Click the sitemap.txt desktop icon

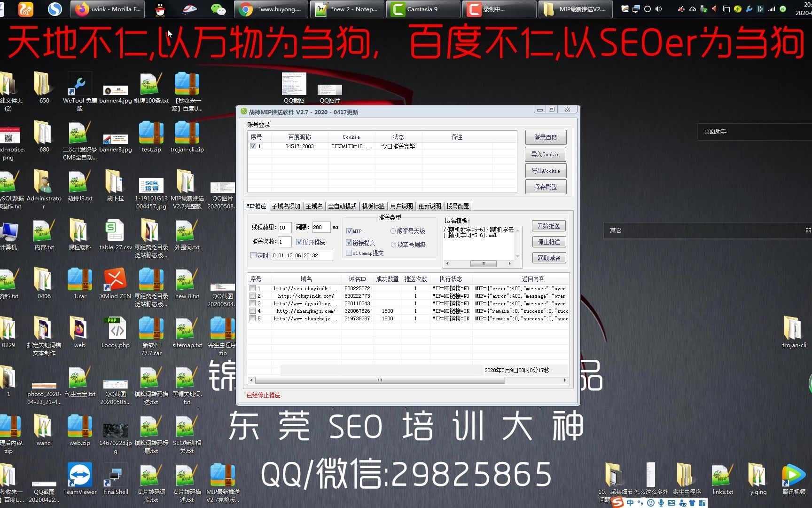coord(187,332)
